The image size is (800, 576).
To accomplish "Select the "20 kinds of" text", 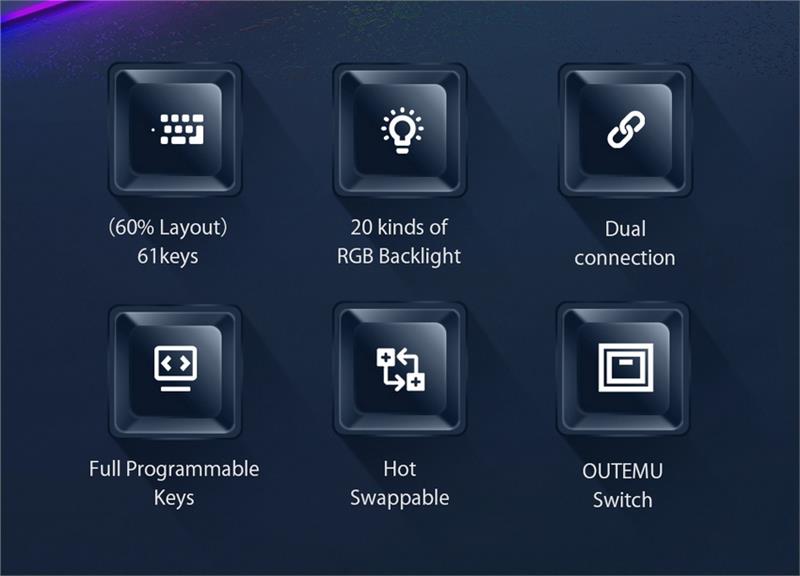I will [399, 228].
